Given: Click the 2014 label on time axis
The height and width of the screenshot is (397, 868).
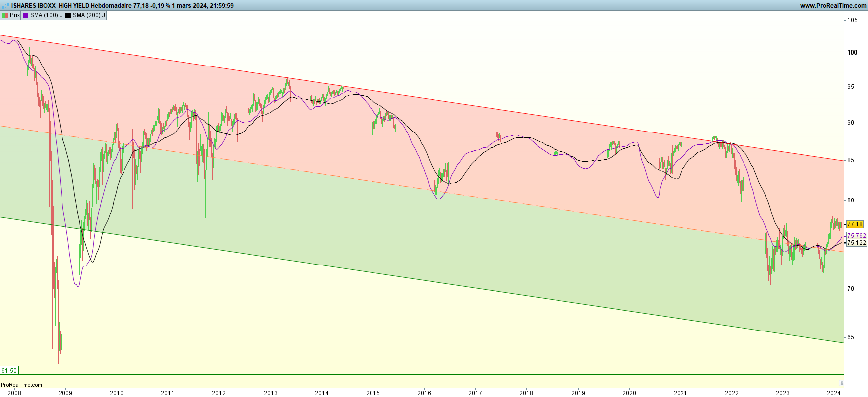Looking at the screenshot, I should [x=322, y=393].
